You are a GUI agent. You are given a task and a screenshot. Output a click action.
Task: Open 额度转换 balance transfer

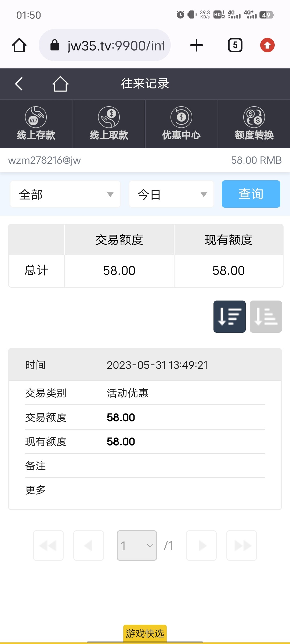coord(254,124)
